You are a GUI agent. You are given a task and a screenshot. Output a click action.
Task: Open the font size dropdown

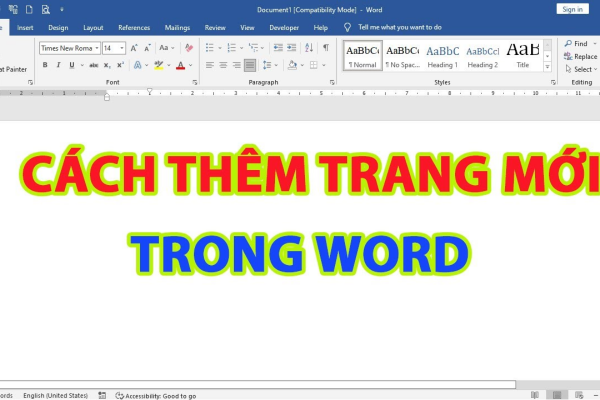point(122,48)
